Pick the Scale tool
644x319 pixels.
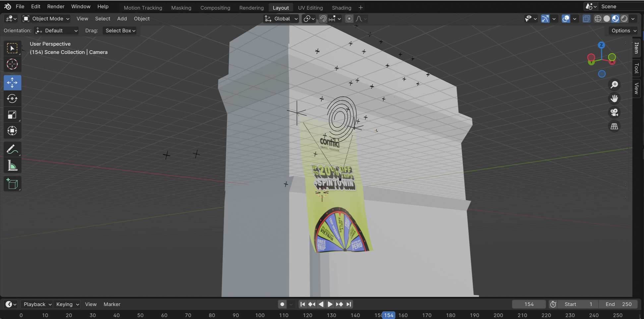(12, 115)
